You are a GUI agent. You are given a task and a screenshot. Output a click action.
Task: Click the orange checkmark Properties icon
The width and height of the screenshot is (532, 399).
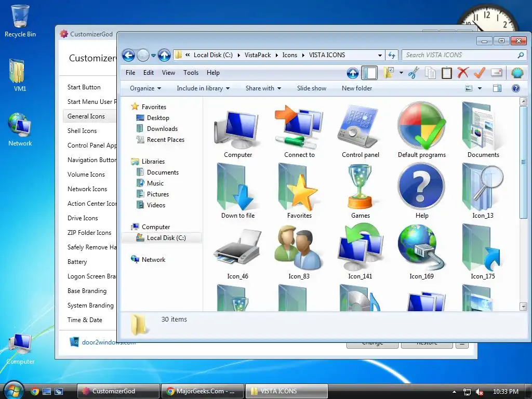pos(480,73)
